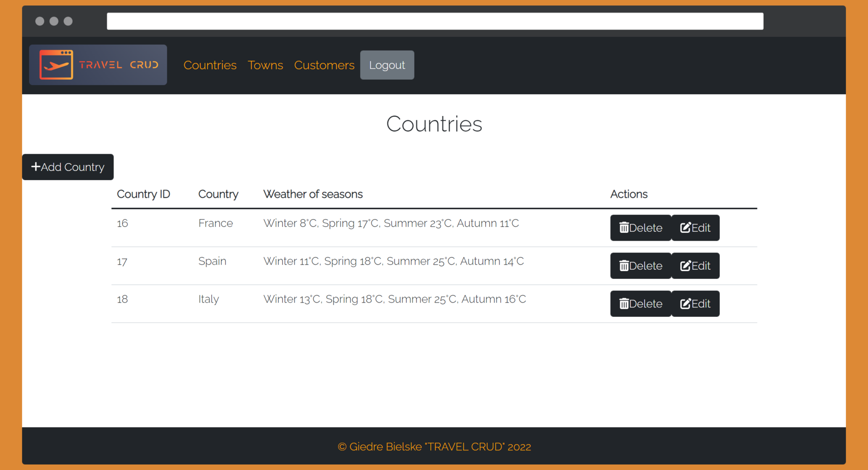Image resolution: width=868 pixels, height=470 pixels.
Task: Click the browser address bar
Action: pos(435,21)
